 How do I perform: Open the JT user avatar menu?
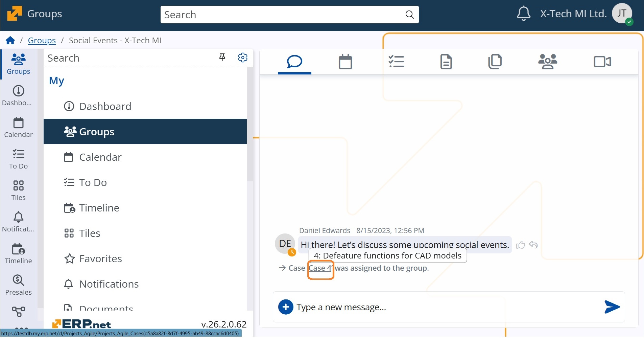(622, 14)
